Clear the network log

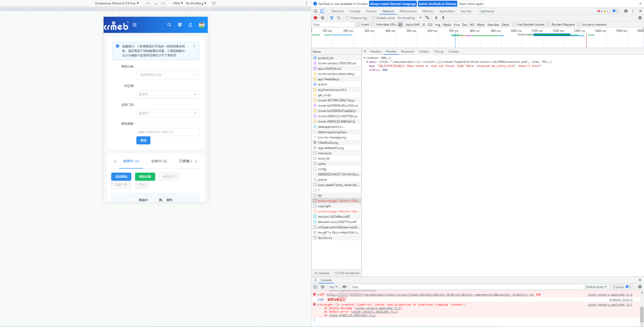(x=323, y=18)
